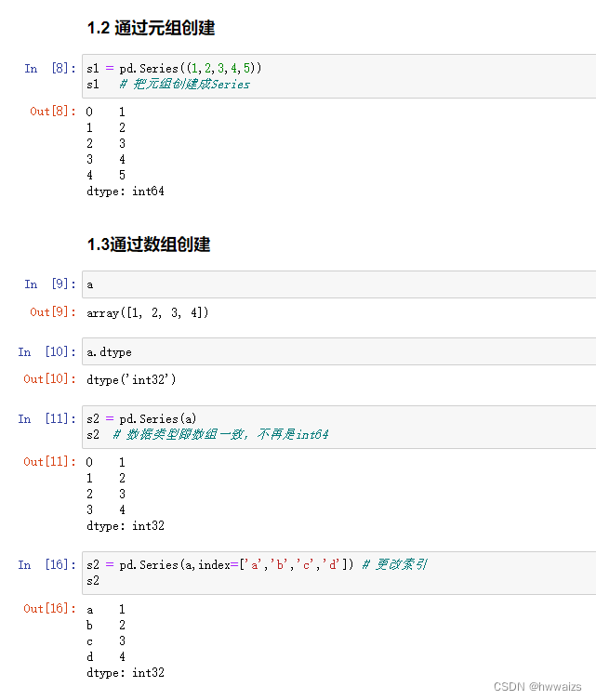The height and width of the screenshot is (700, 596).
Task: Click row 'a 1' in Out[16]
Action: point(106,610)
